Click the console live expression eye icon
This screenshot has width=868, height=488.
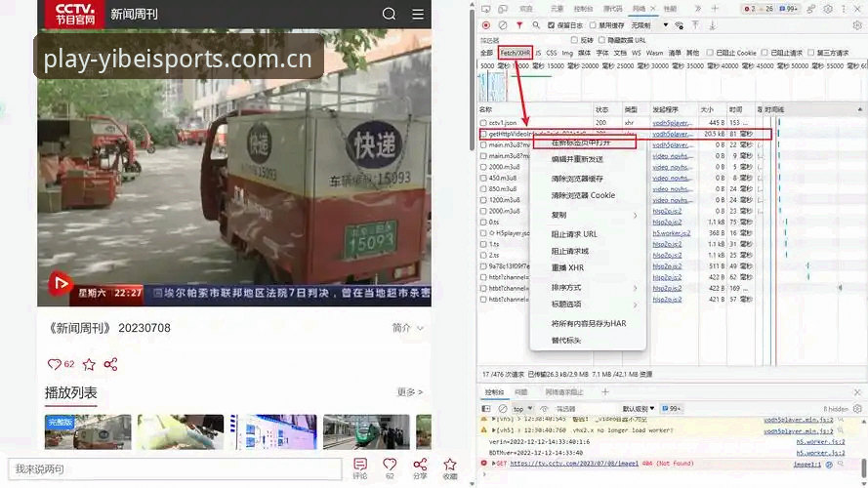click(x=544, y=408)
